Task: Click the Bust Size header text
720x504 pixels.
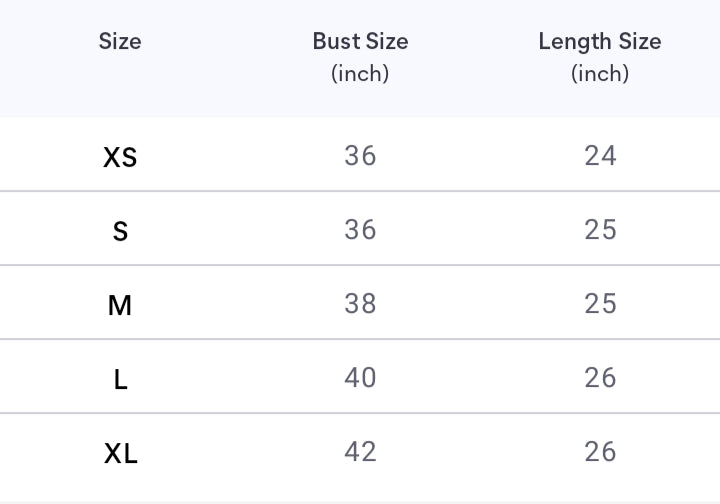Action: point(360,42)
